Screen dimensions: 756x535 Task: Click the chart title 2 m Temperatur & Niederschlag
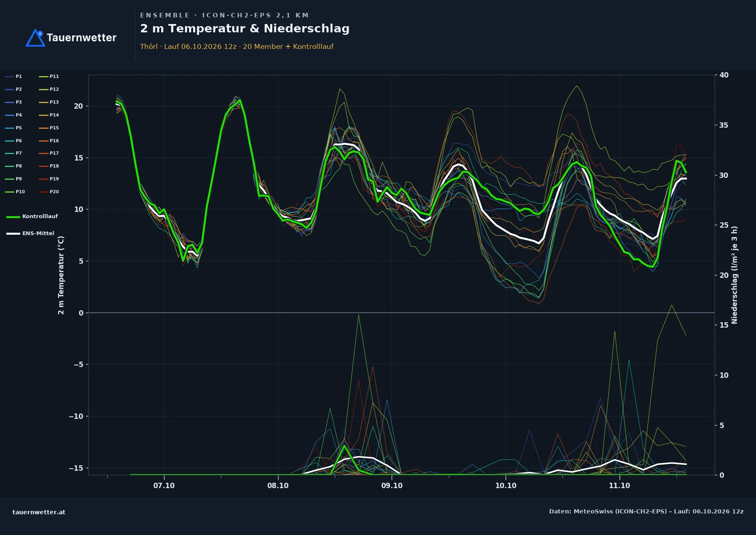245,29
